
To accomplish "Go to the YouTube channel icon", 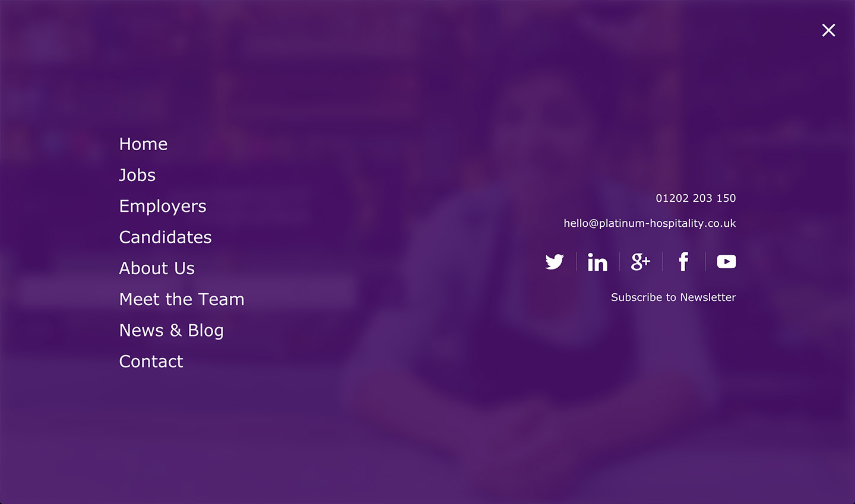I will 726,262.
